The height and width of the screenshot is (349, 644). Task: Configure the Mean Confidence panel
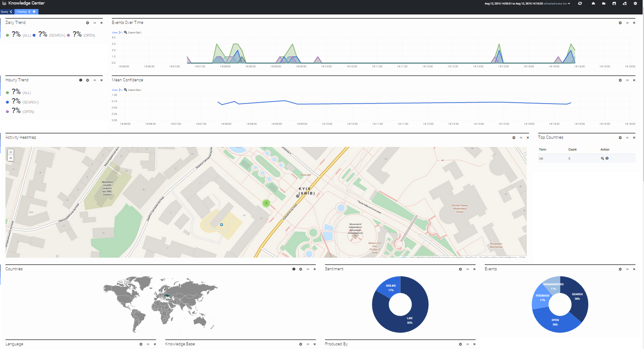point(620,80)
